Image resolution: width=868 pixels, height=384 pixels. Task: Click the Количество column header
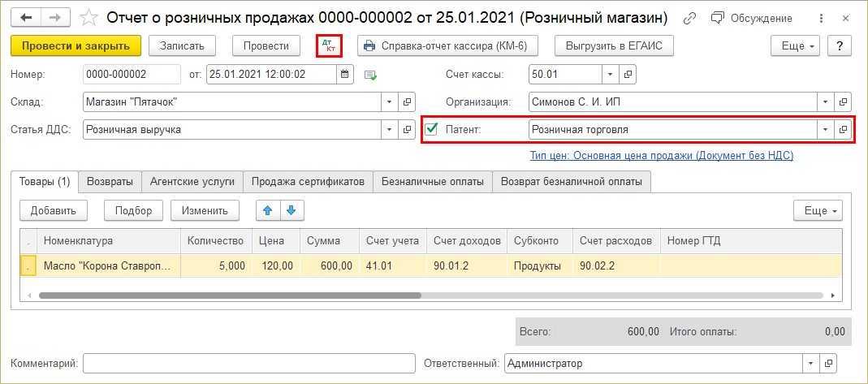(217, 241)
